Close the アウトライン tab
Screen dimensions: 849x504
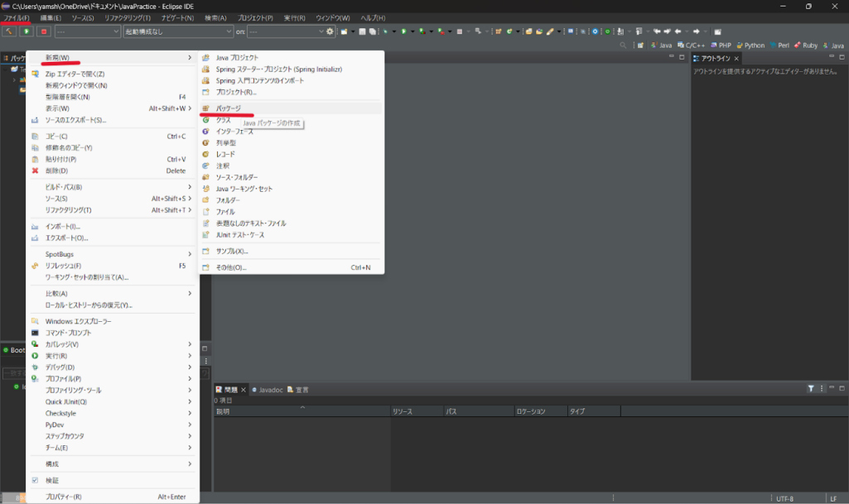tap(736, 59)
